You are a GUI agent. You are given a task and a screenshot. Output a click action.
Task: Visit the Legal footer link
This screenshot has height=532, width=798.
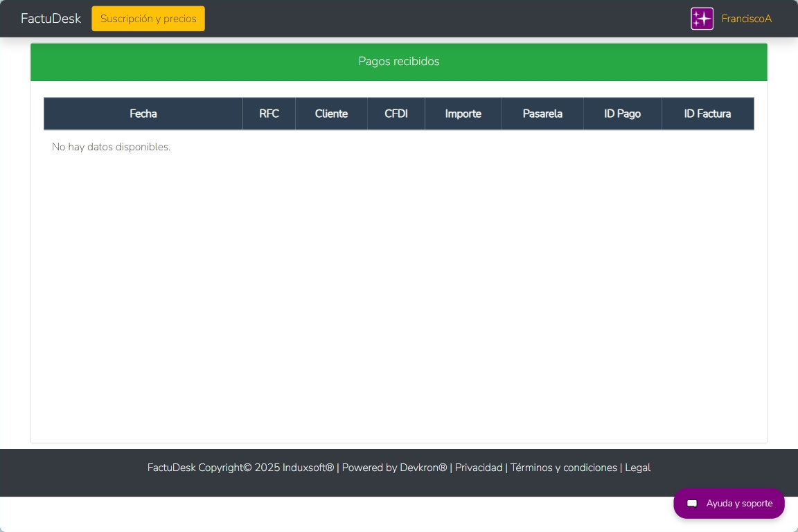(x=637, y=468)
